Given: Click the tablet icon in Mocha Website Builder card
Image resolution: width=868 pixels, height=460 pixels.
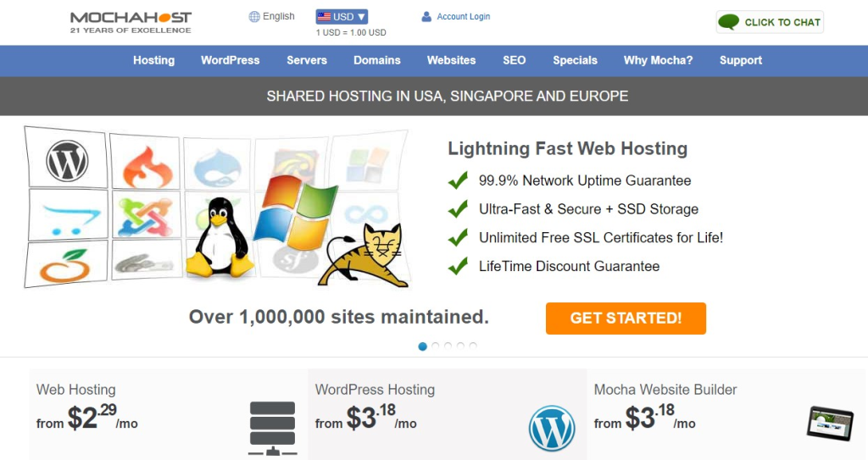Looking at the screenshot, I should click(830, 423).
